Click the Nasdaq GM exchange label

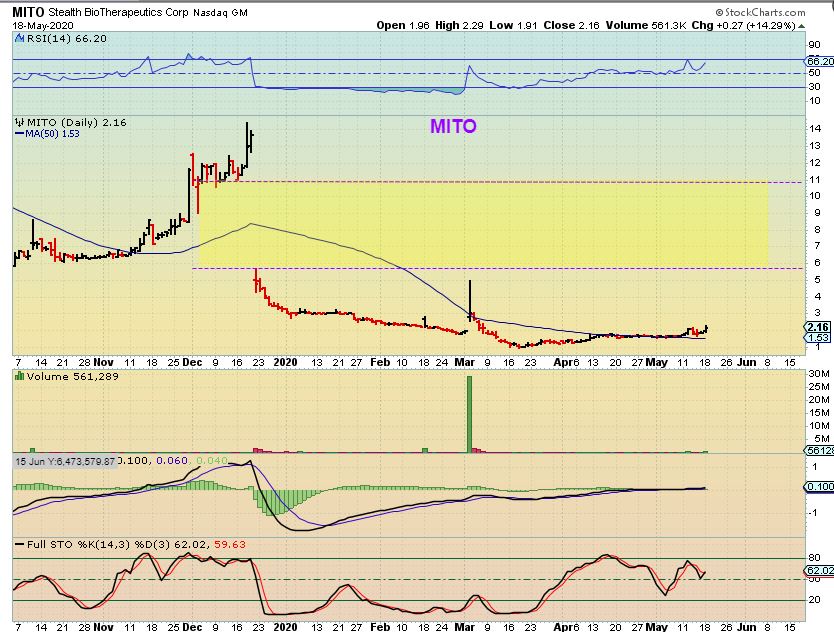[x=220, y=12]
